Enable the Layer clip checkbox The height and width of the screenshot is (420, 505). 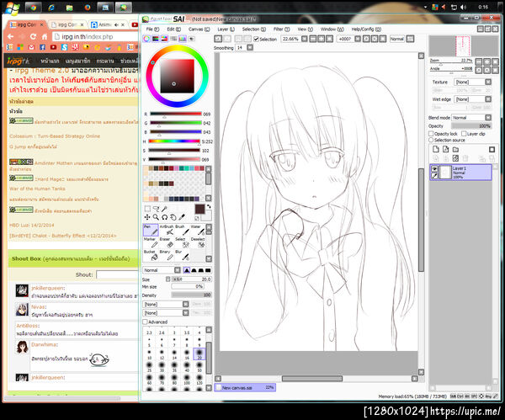pos(464,133)
